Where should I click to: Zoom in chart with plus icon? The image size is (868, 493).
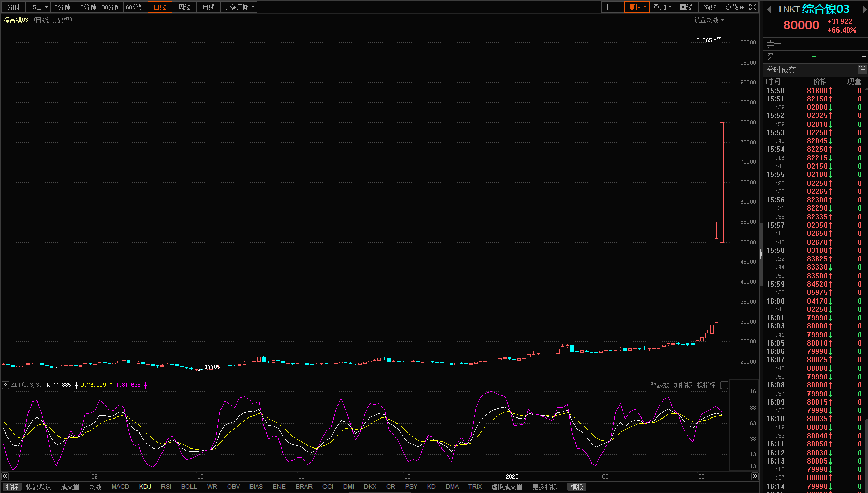pyautogui.click(x=607, y=7)
